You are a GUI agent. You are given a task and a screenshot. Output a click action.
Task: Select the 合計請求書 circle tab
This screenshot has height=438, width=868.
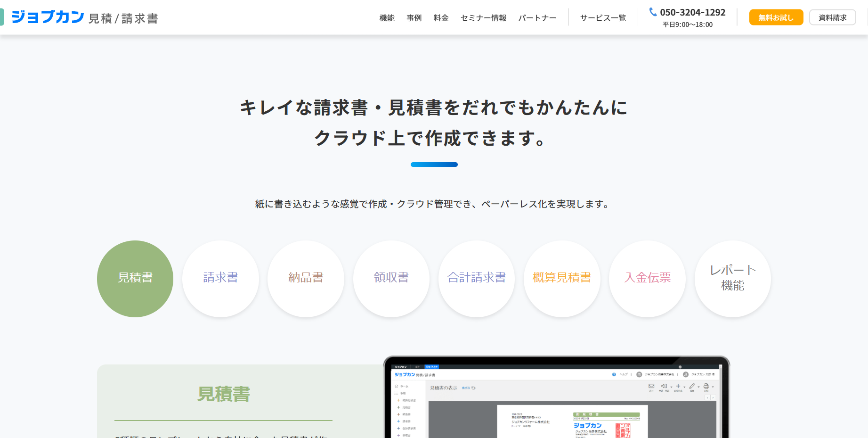[477, 279]
